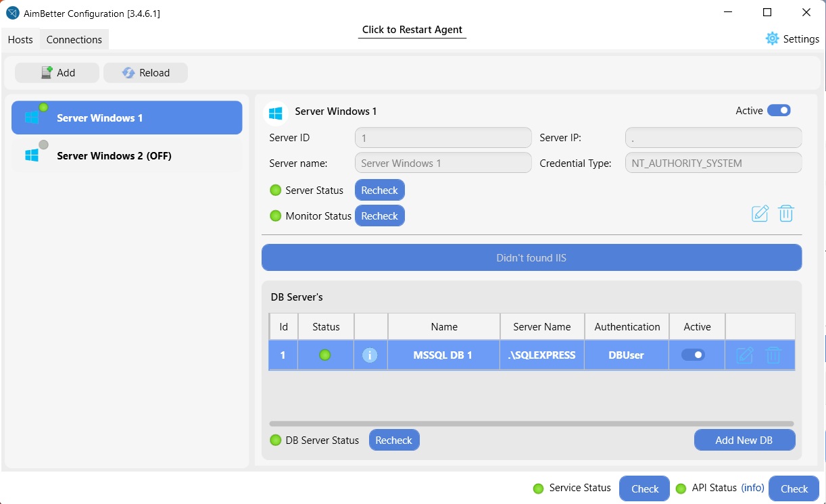Close the AimBetter Configuration window
This screenshot has height=504, width=826.
(806, 12)
